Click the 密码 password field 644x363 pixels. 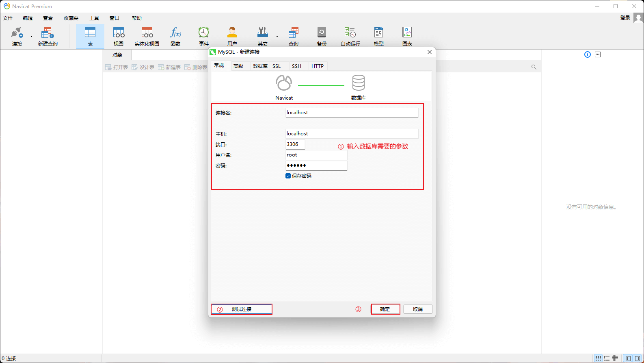point(316,165)
